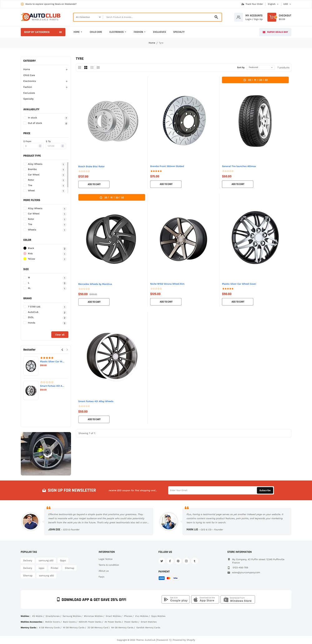Open the All Collection dropdown
Image resolution: width=312 pixels, height=644 pixels.
(87, 17)
